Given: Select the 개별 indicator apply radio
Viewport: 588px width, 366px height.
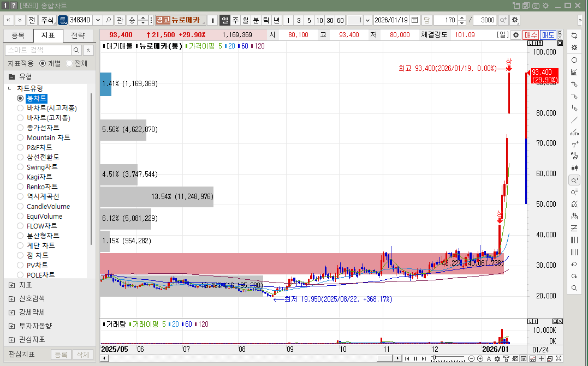Looking at the screenshot, I should [43, 64].
